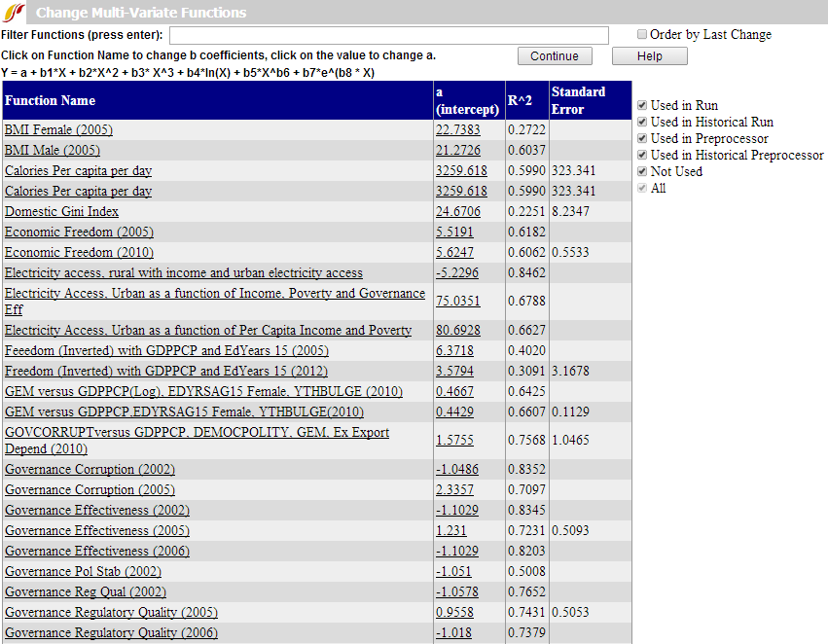Click the Filter Functions text field

[x=388, y=36]
